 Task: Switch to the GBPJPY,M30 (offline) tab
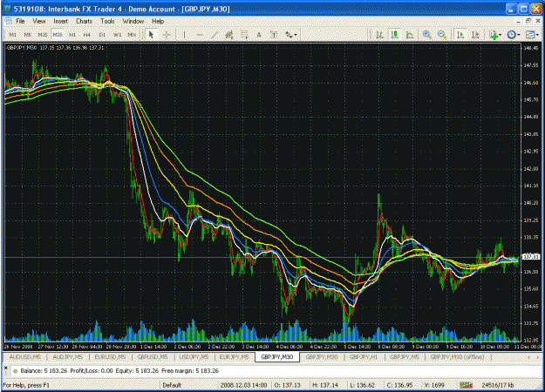pos(457,357)
